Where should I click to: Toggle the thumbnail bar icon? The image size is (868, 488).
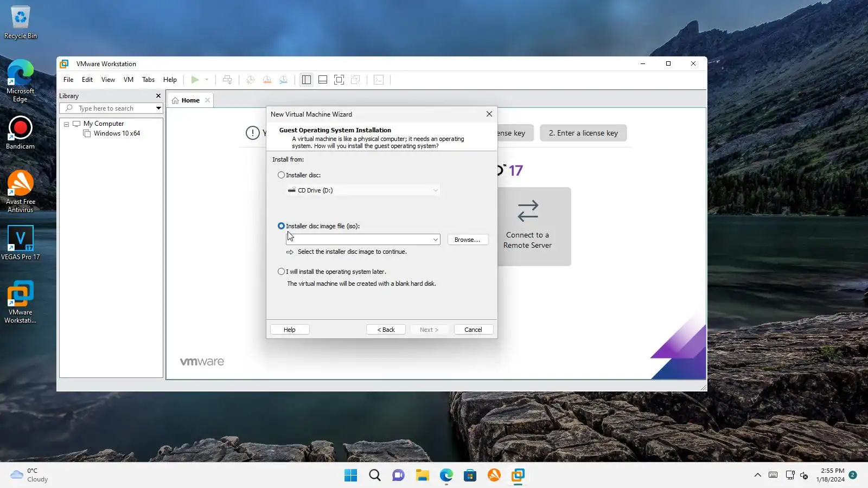tap(323, 80)
